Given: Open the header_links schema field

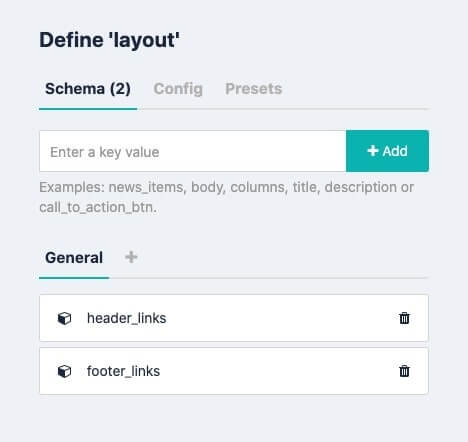Looking at the screenshot, I should click(x=126, y=318).
